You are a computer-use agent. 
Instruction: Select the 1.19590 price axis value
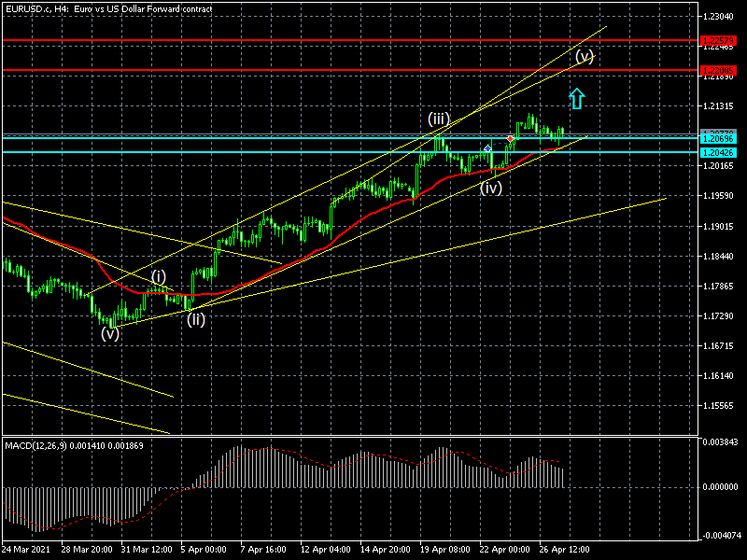point(718,196)
